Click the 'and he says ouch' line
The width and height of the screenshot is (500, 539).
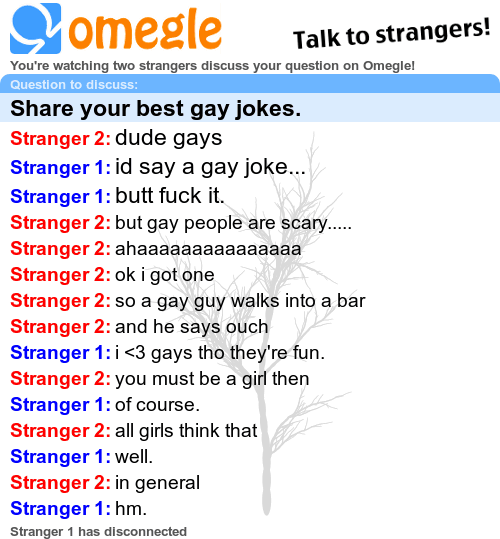point(191,327)
